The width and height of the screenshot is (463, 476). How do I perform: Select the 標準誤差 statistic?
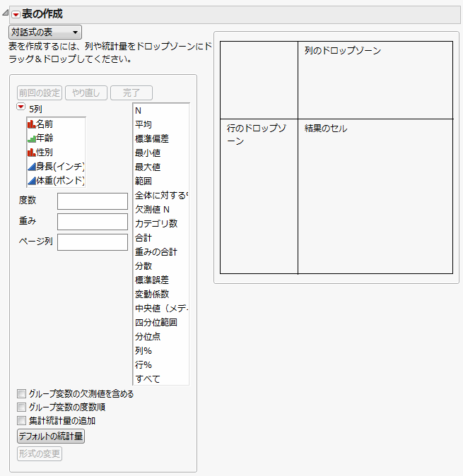click(x=161, y=280)
